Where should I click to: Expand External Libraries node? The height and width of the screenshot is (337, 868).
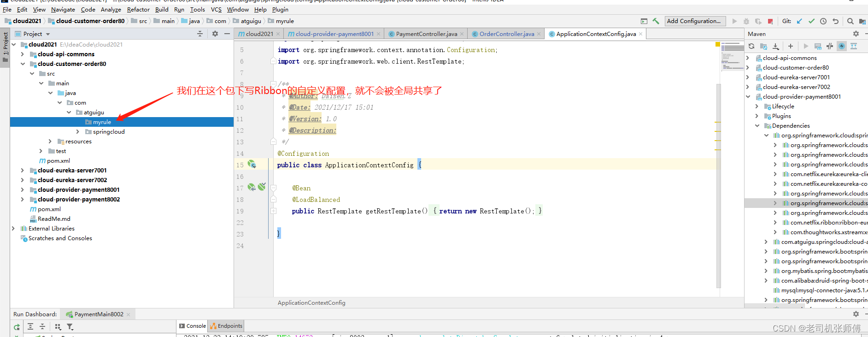point(13,229)
